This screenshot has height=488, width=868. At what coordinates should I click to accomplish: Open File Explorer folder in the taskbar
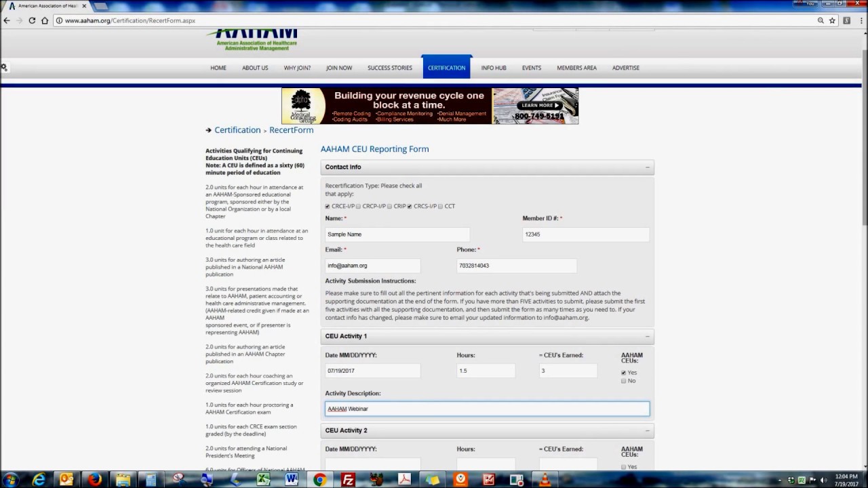pos(123,480)
